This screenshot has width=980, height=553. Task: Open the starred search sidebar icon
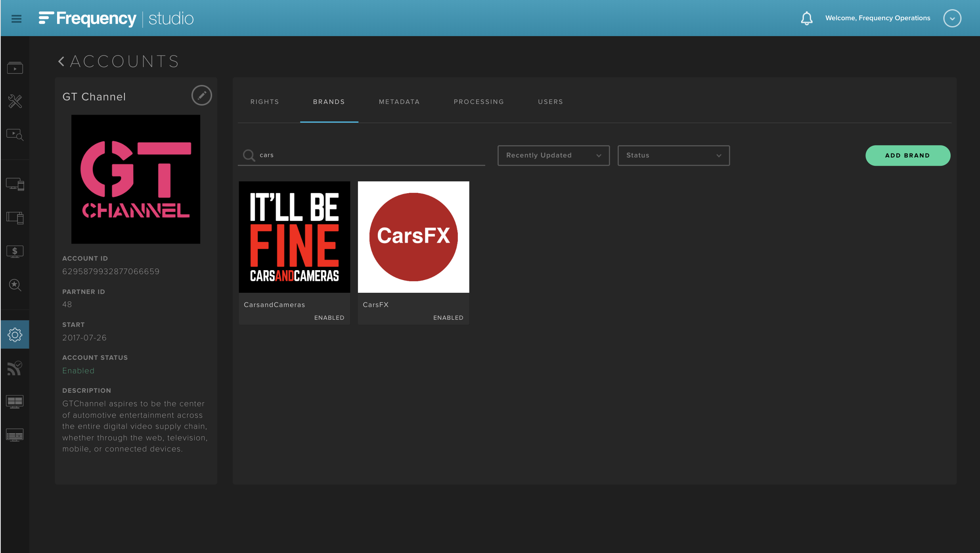(15, 285)
